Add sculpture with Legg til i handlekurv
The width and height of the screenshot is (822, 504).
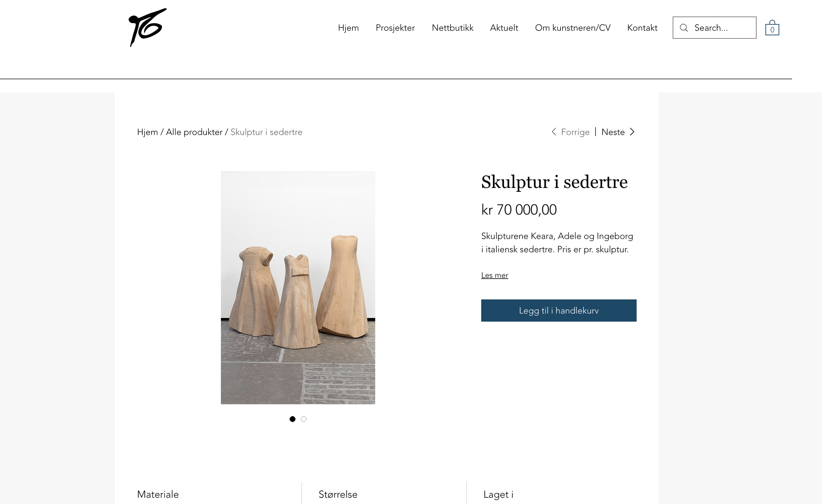[559, 311]
